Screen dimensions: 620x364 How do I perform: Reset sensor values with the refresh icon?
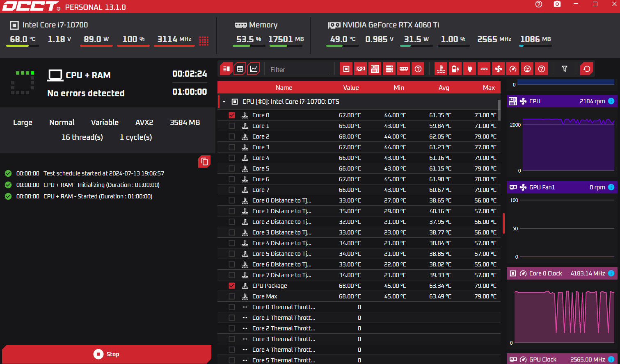tap(587, 69)
